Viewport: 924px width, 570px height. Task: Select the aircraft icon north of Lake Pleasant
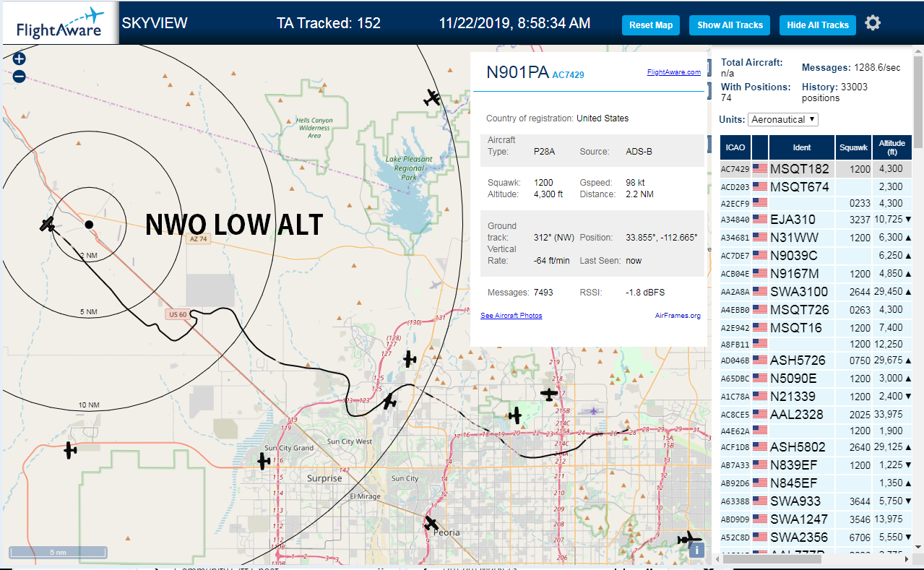click(433, 98)
